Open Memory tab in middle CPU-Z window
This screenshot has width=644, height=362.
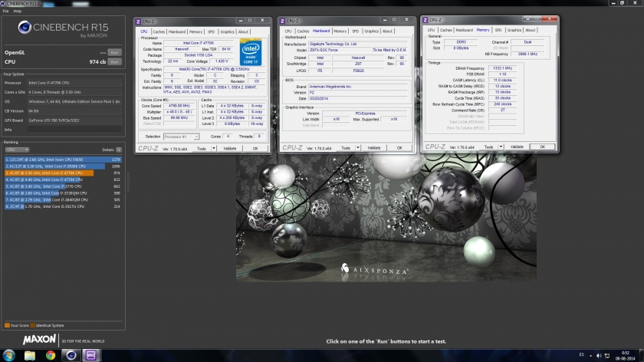pyautogui.click(x=340, y=31)
